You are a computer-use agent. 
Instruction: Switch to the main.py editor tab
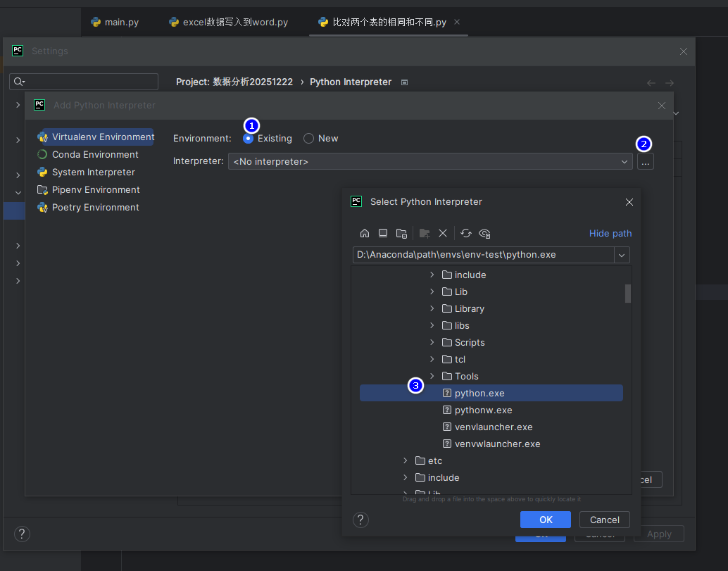[115, 22]
